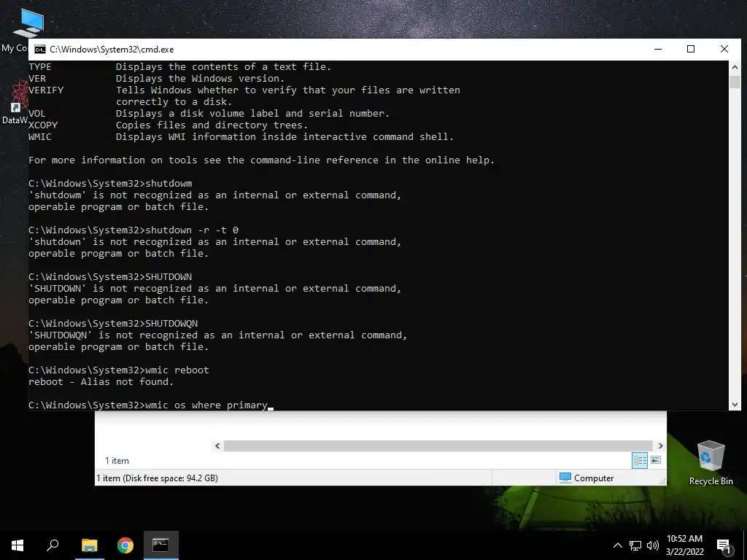Open the Windows Start menu
Screen dimensions: 747x560
pyautogui.click(x=18, y=545)
